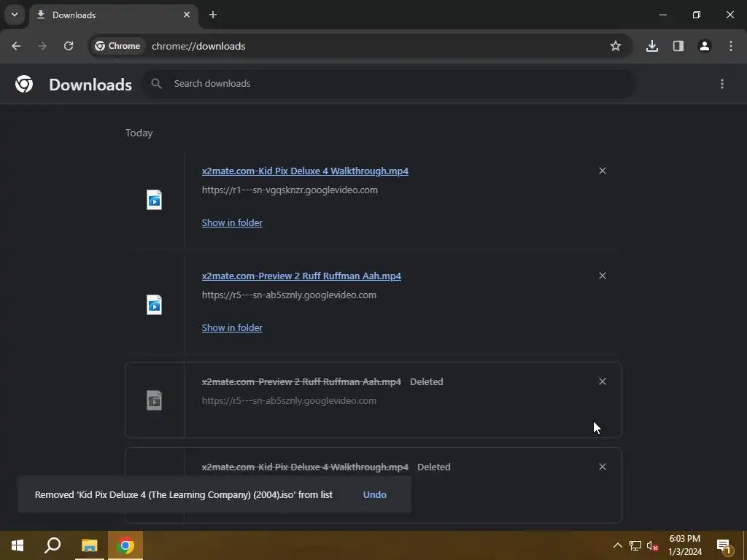Go back with the back arrow

coord(16,46)
